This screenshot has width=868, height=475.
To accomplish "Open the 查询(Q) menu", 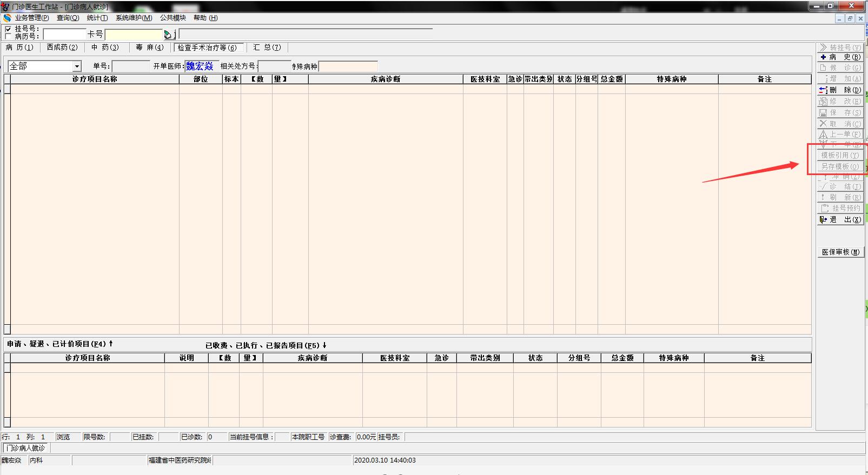I will (x=68, y=18).
